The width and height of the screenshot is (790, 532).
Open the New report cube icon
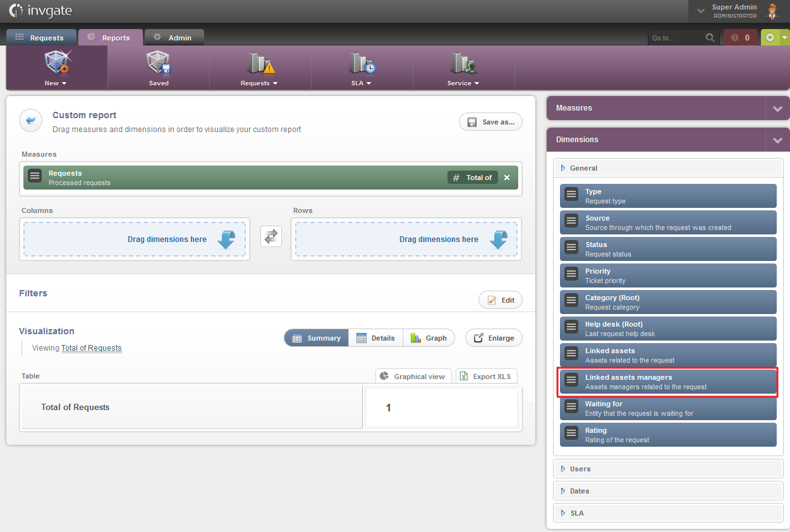[56, 63]
